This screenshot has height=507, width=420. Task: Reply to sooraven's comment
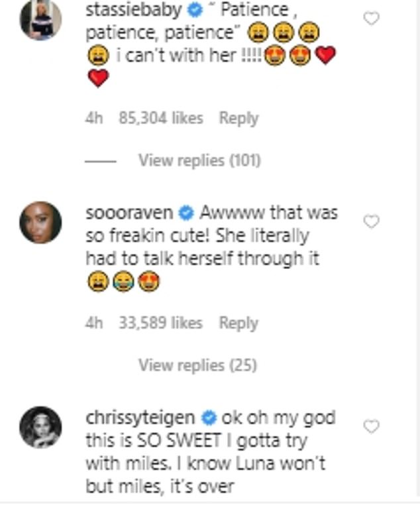pos(238,323)
